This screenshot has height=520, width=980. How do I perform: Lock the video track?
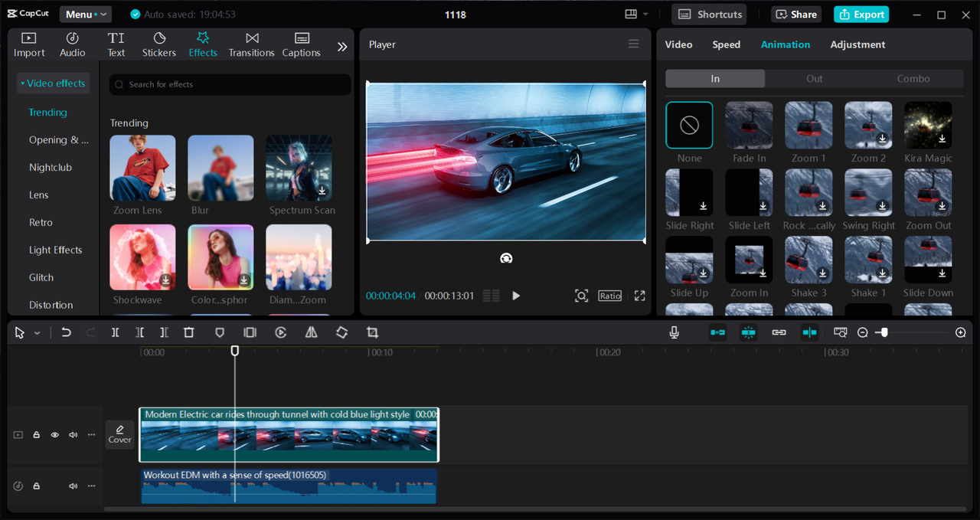36,435
